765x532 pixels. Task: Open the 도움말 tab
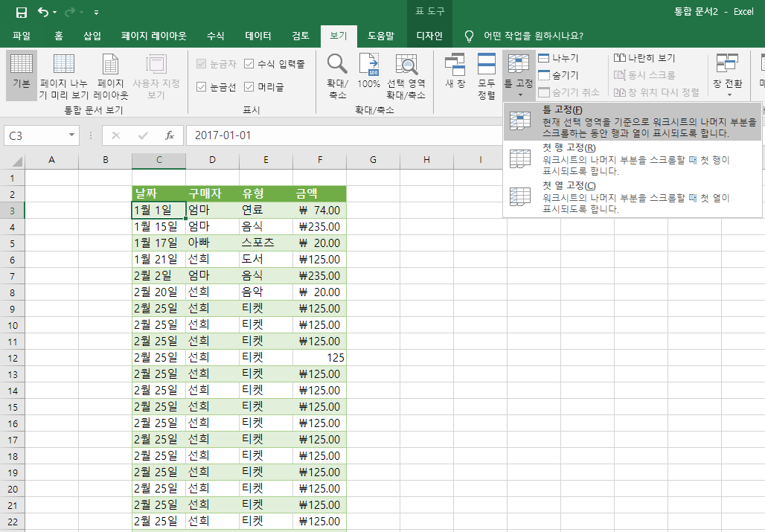click(x=380, y=36)
